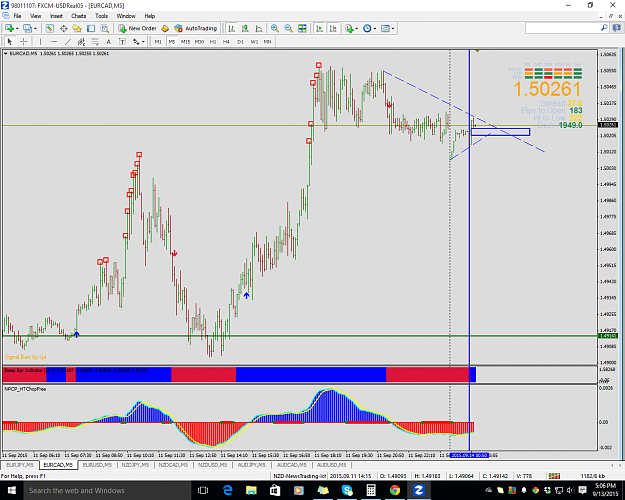
Task: Open the Indicators list icon
Action: 349,28
